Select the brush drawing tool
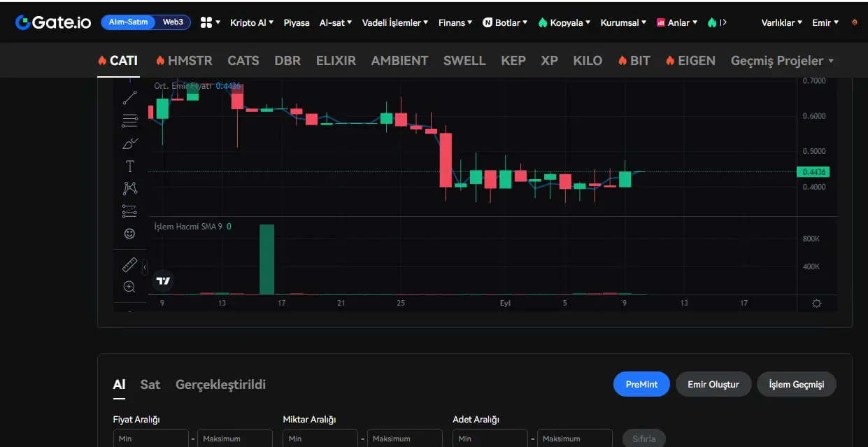 click(x=129, y=143)
